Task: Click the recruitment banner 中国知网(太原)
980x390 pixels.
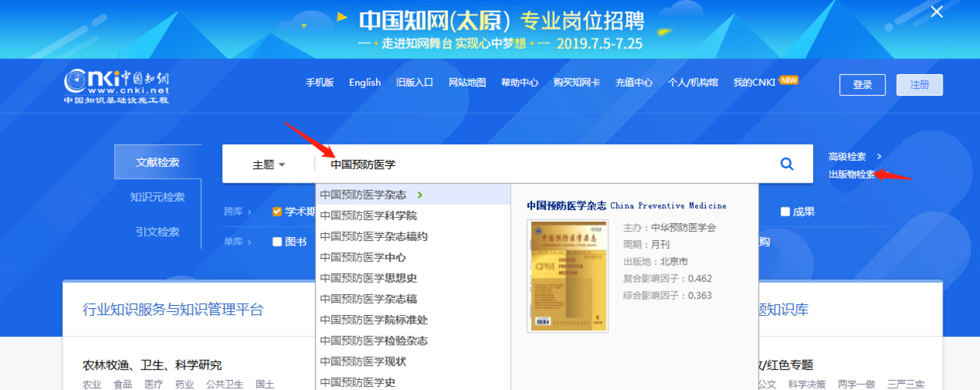Action: 490,29
